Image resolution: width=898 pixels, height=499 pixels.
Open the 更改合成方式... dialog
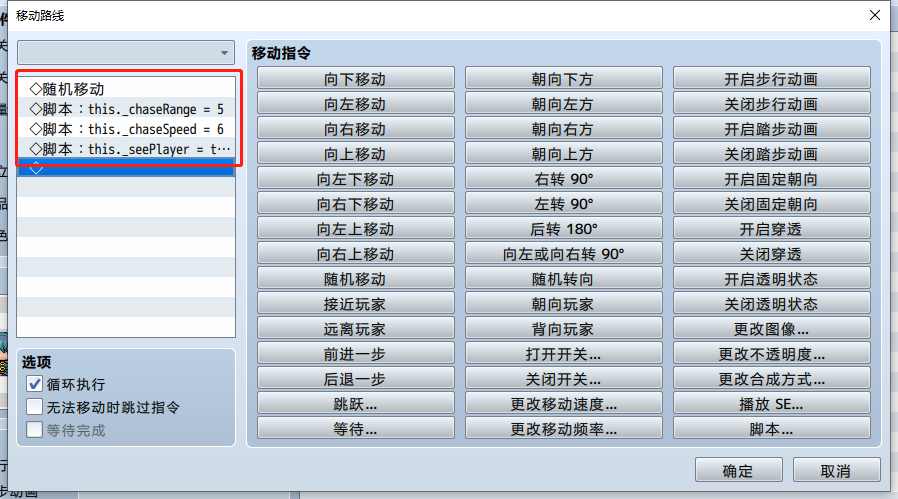[771, 379]
